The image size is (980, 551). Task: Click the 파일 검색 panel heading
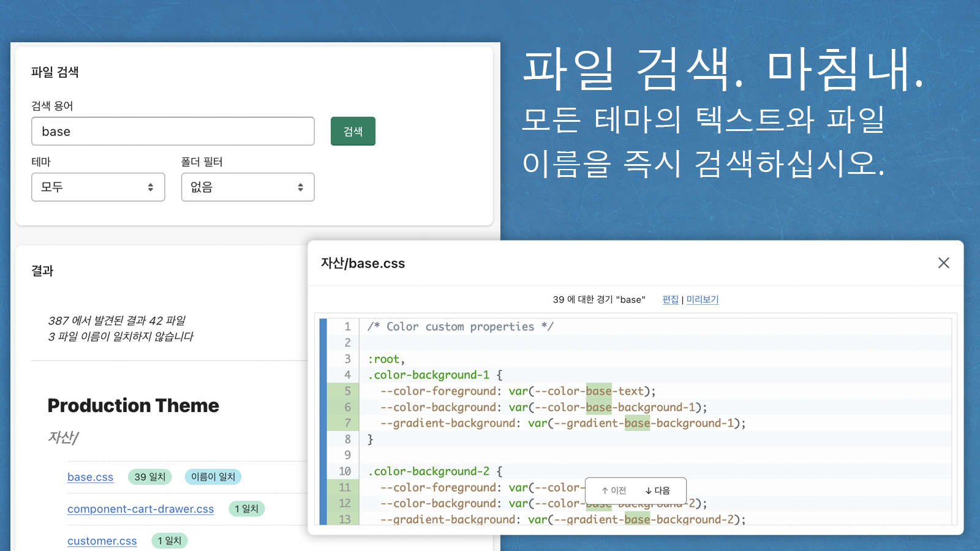tap(55, 72)
